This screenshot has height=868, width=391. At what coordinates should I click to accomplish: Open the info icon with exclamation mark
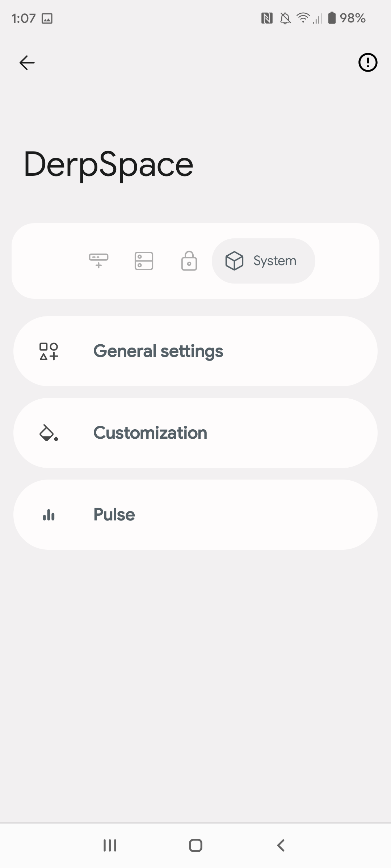[x=368, y=63]
